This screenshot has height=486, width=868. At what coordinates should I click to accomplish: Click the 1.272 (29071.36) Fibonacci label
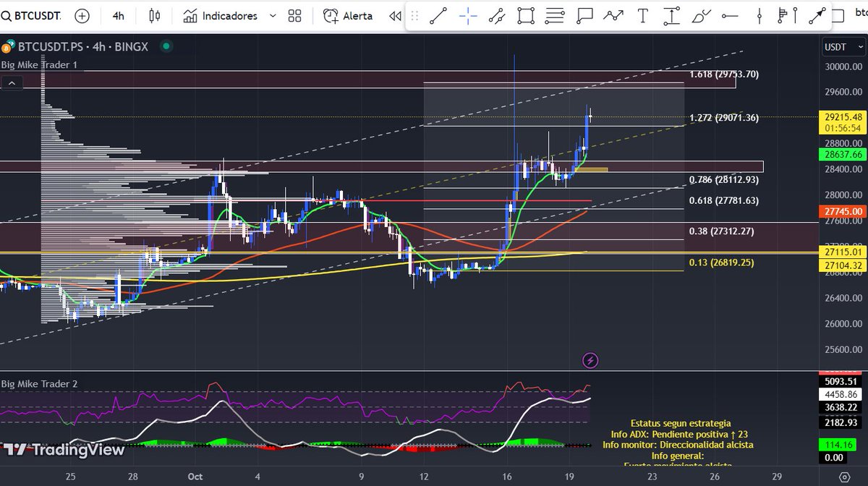click(724, 118)
